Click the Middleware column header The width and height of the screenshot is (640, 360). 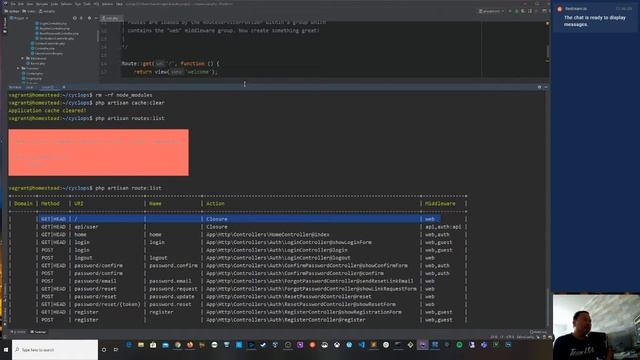(440, 204)
